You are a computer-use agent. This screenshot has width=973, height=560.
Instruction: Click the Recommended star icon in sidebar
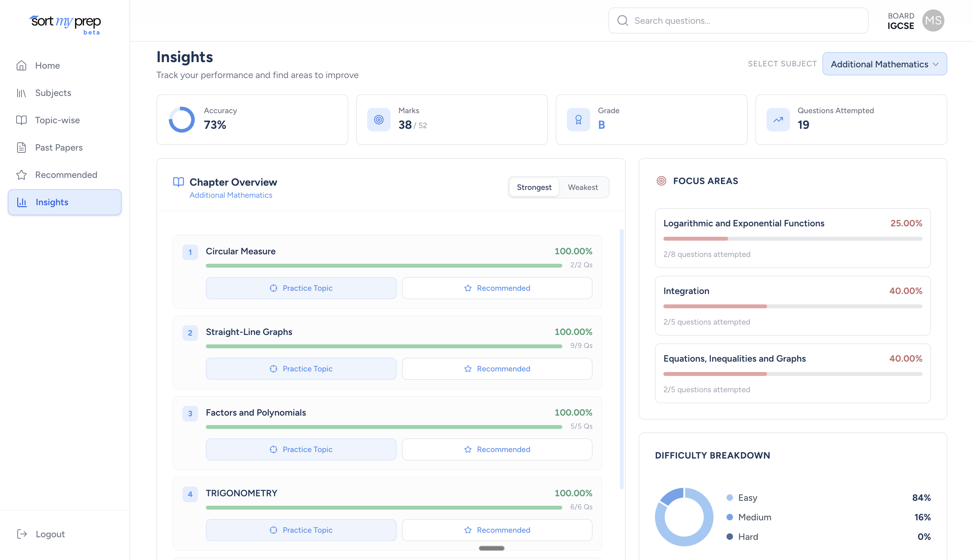[21, 175]
